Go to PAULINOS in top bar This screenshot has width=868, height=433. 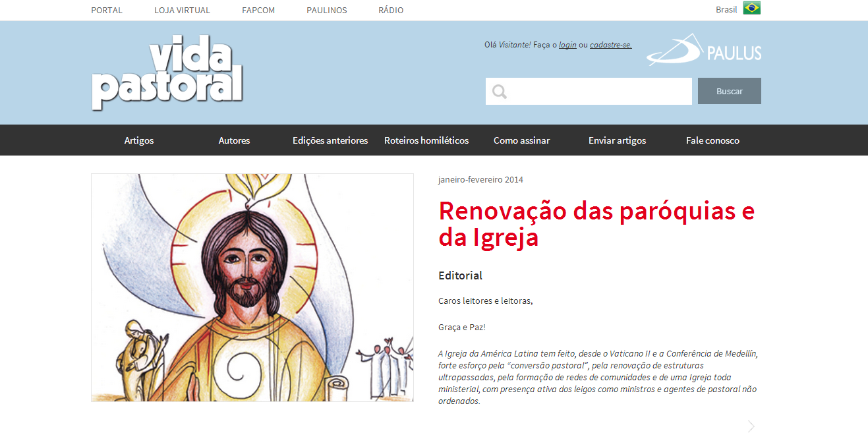click(x=327, y=10)
